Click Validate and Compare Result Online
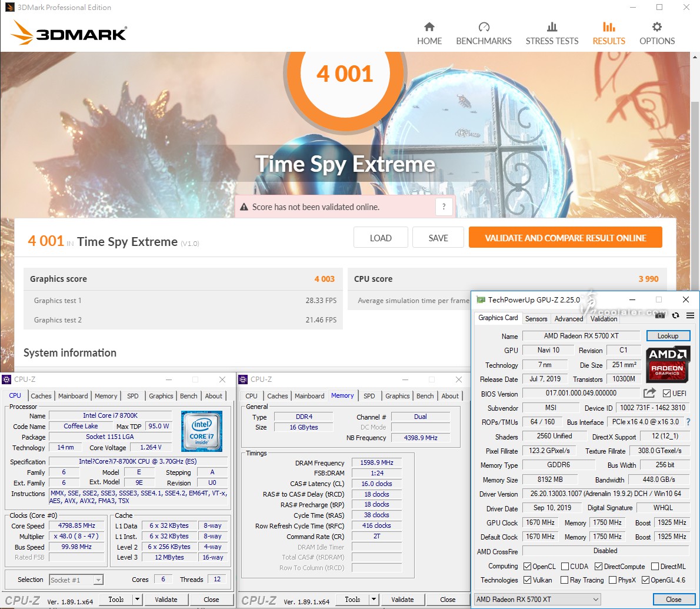 pos(566,238)
